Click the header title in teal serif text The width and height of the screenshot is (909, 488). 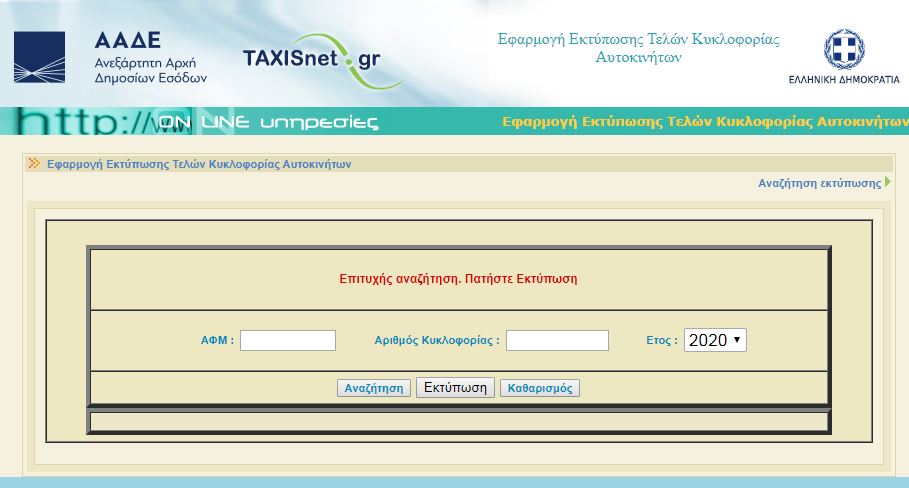[x=638, y=48]
